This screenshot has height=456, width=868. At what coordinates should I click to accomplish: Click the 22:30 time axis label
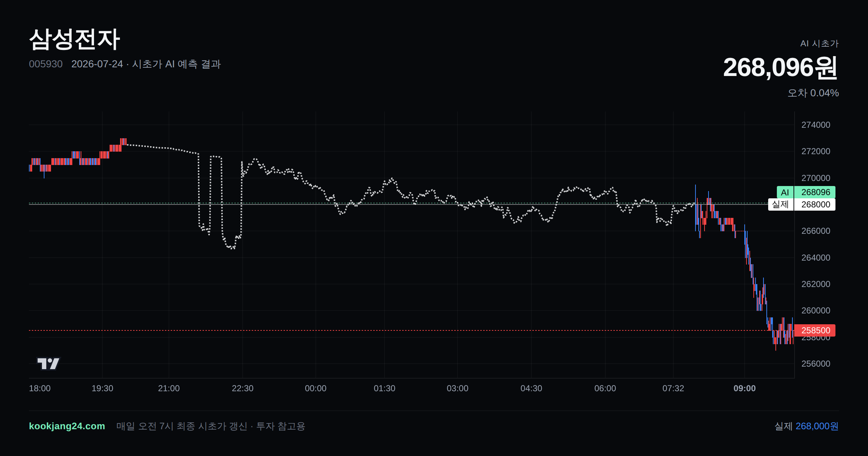tap(243, 388)
